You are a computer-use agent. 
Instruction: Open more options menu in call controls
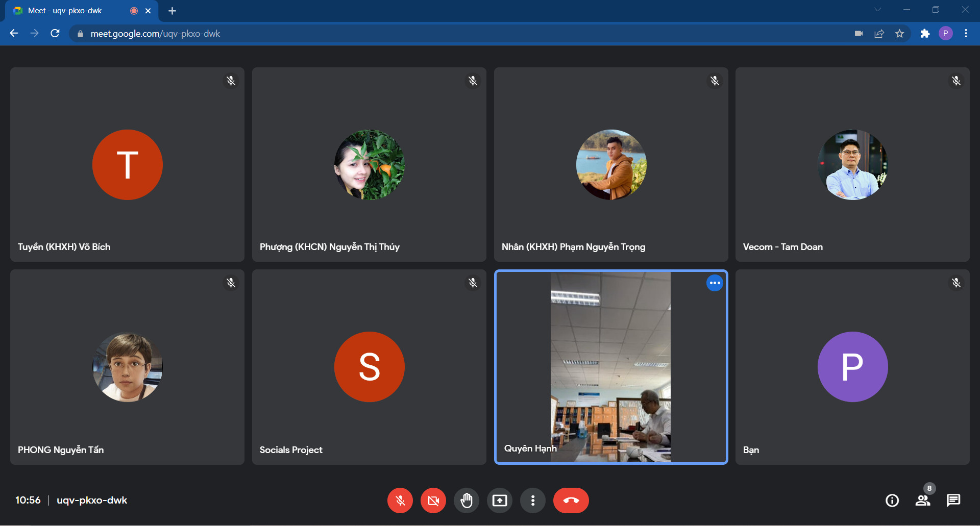click(x=533, y=500)
